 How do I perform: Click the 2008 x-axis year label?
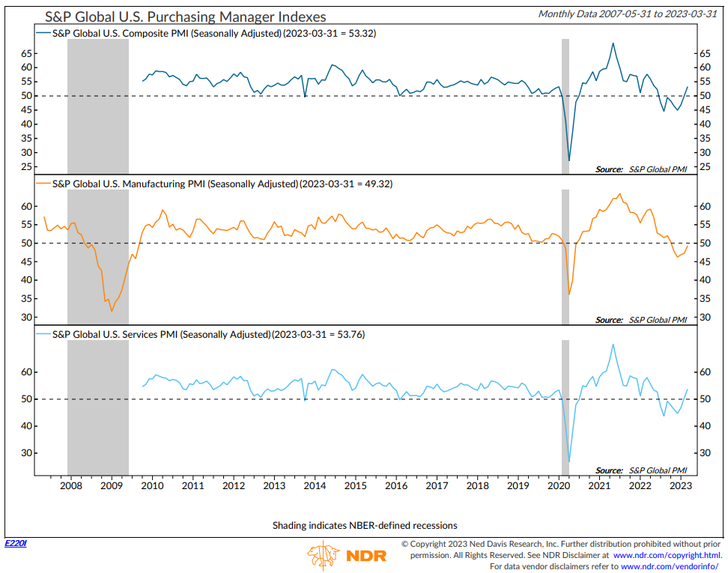tap(71, 485)
